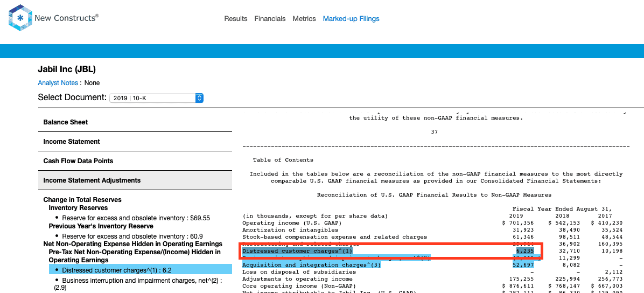Click the Analyst Notes link
Viewport: 644px width, 293px height.
(58, 82)
